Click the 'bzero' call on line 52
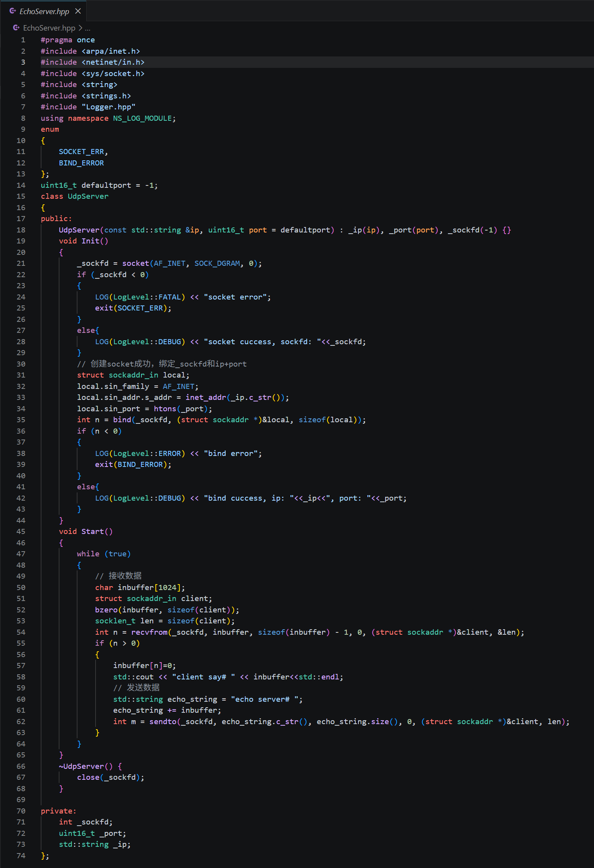The width and height of the screenshot is (594, 868). tap(106, 610)
